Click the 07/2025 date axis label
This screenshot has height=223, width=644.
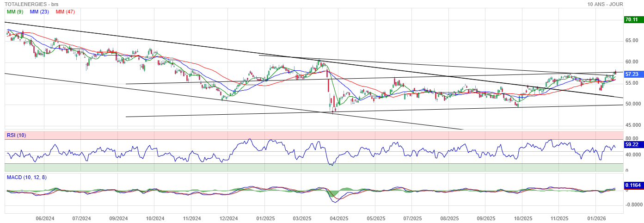(x=412, y=218)
